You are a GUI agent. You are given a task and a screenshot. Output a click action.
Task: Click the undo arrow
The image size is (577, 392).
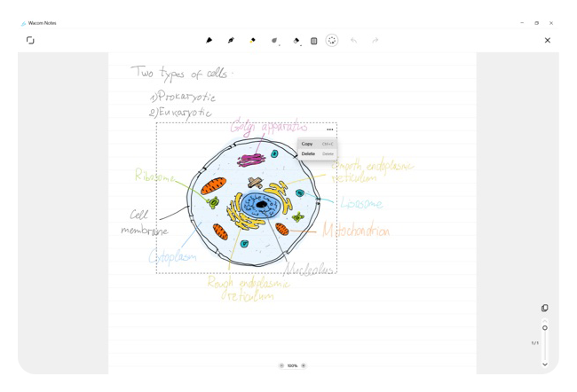coord(353,40)
